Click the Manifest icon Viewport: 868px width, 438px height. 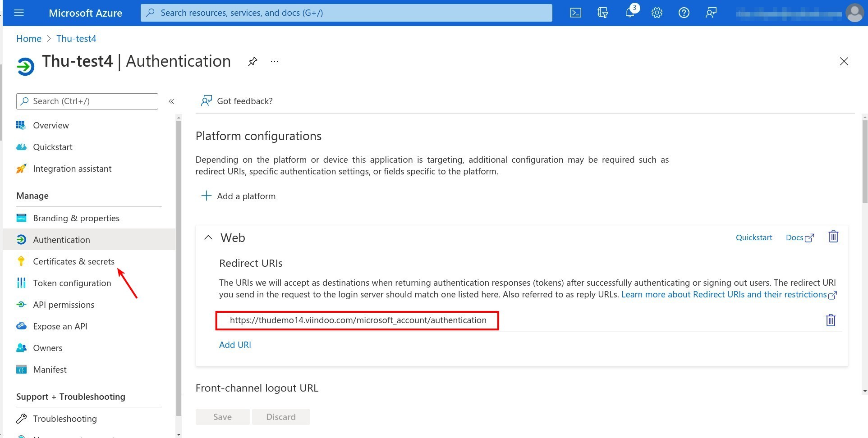coord(21,370)
